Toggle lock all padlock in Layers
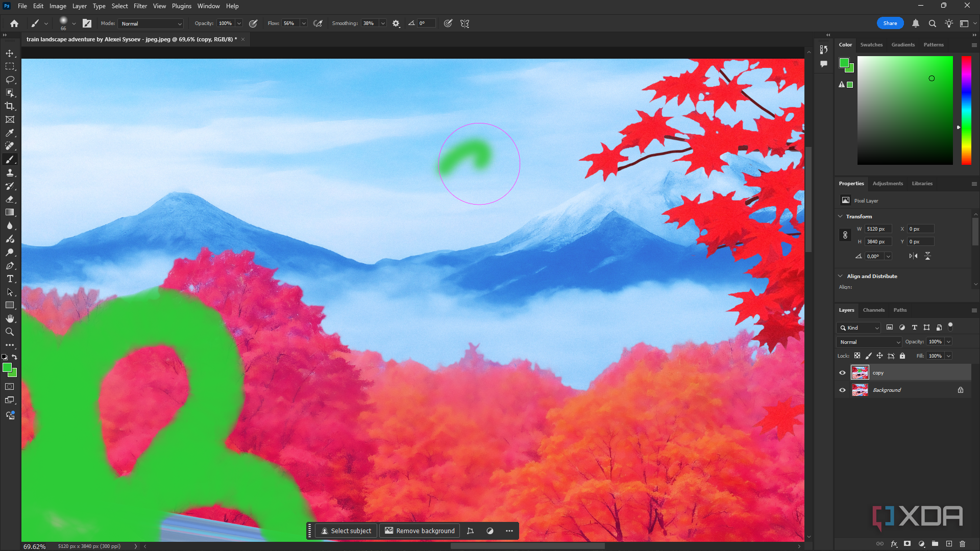980x551 pixels. point(902,356)
